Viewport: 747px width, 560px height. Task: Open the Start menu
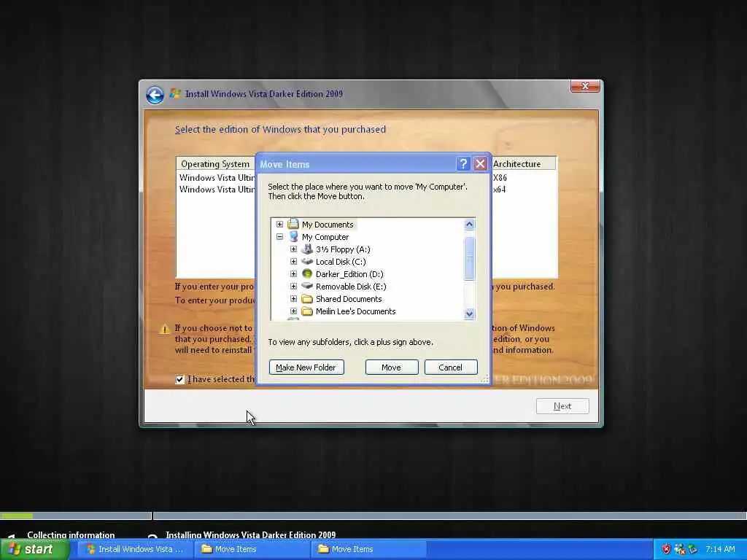34,549
